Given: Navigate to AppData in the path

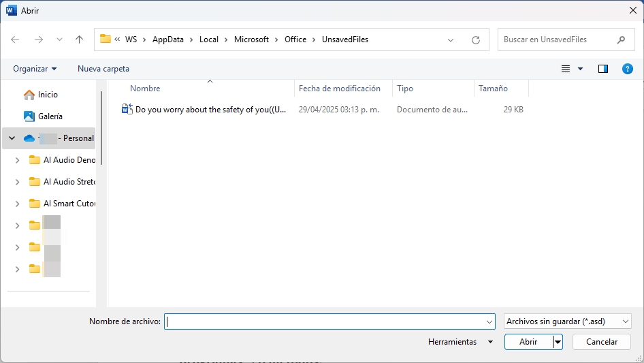Looking at the screenshot, I should [x=168, y=40].
